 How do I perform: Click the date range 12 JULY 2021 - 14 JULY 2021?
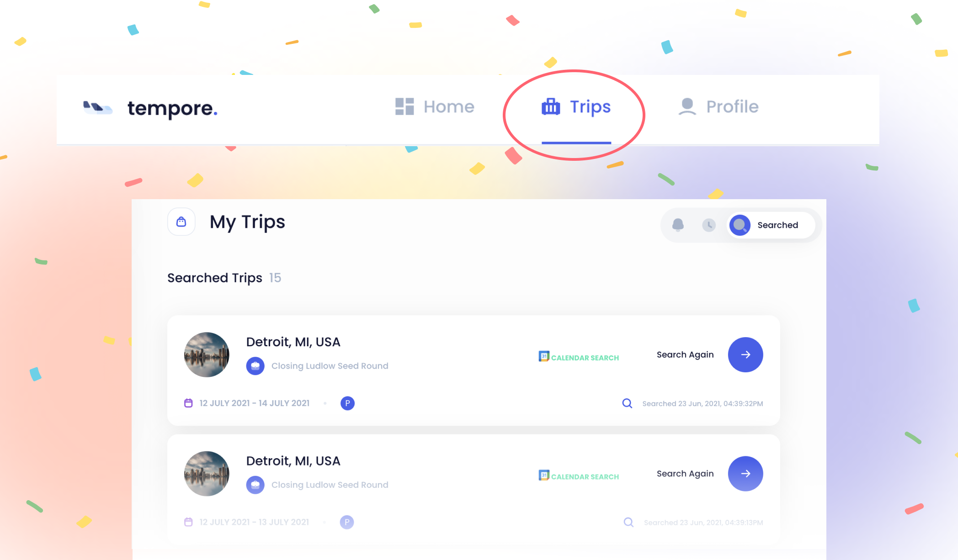pos(255,403)
